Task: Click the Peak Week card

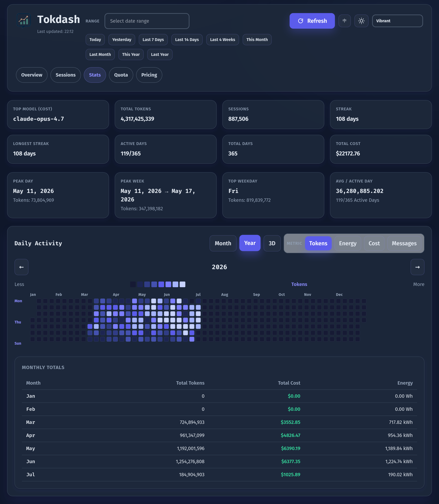Action: coord(166,195)
